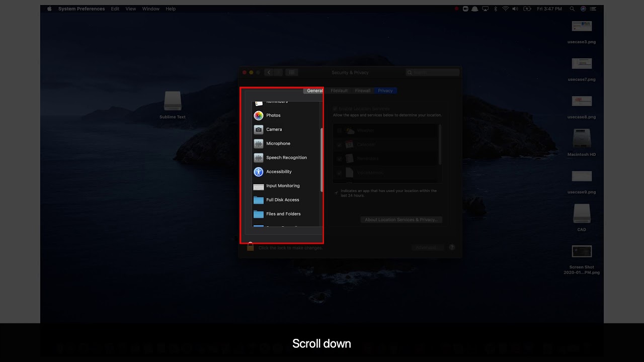Select the Photos icon in privacy list
This screenshot has width=644, height=362.
(x=259, y=116)
